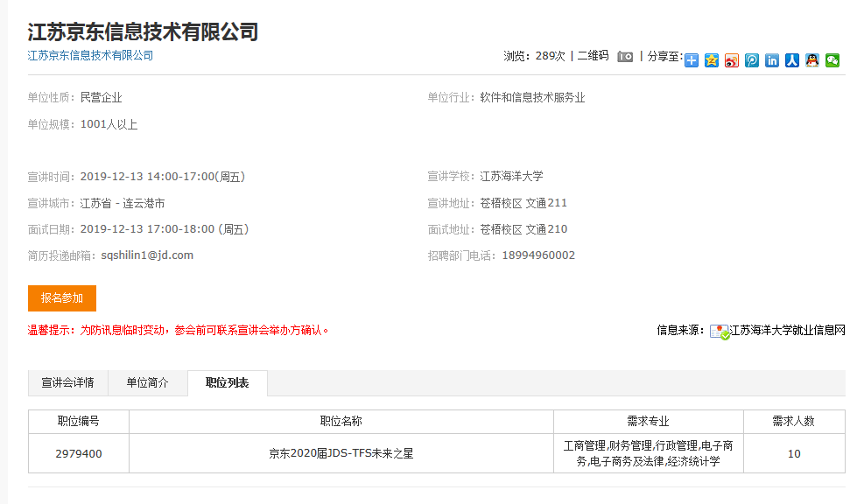857x504 pixels.
Task: Share to QQ penguin icon
Action: [x=812, y=60]
